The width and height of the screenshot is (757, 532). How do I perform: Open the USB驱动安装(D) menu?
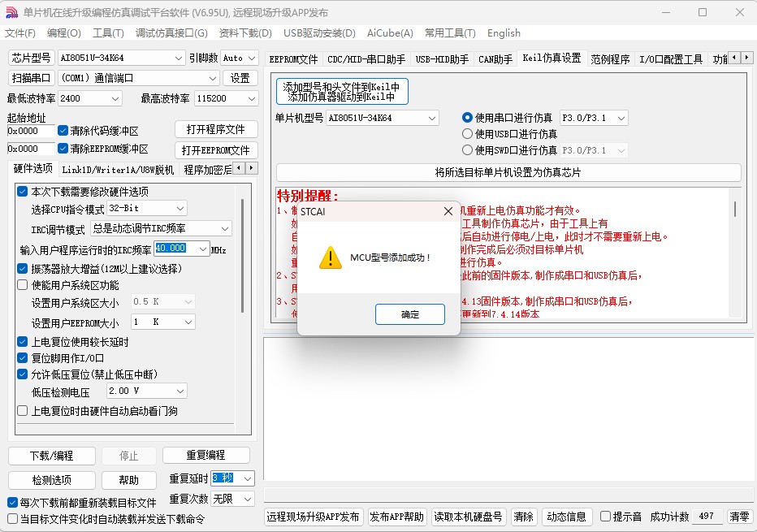pyautogui.click(x=319, y=33)
